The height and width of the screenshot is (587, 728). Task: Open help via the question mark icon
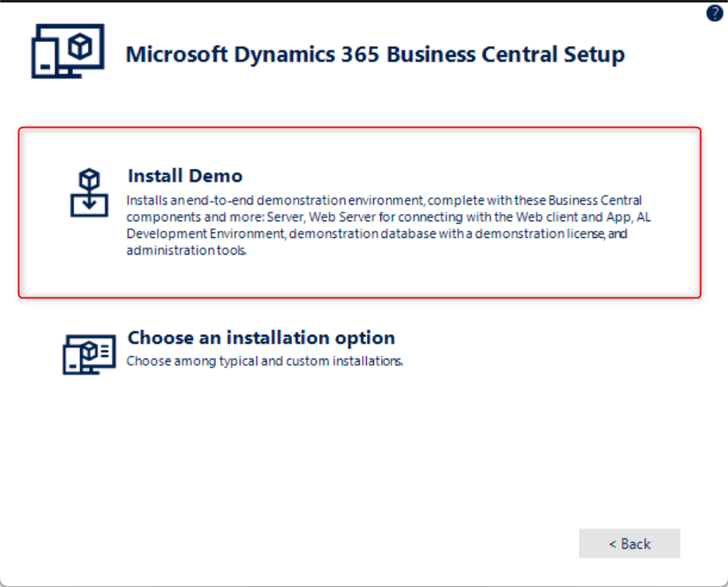pos(714,13)
